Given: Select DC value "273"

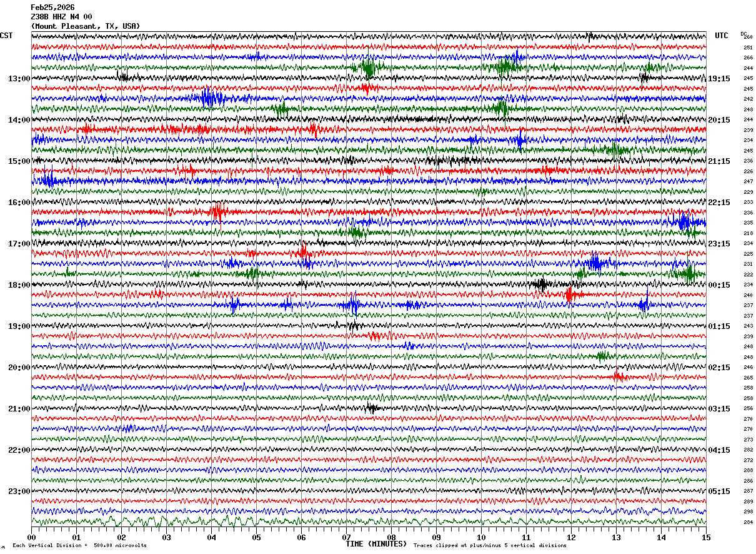Looking at the screenshot, I should (748, 440).
